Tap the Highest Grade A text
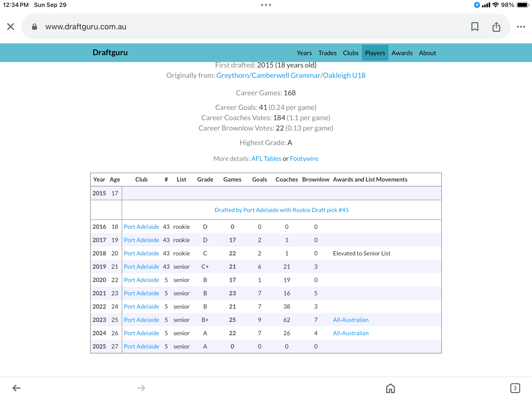The width and height of the screenshot is (532, 399). point(266,143)
